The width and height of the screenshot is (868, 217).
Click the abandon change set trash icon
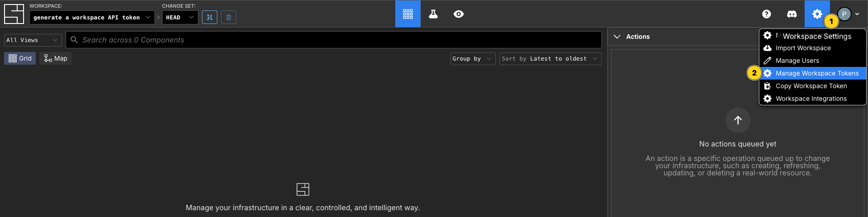pyautogui.click(x=229, y=17)
